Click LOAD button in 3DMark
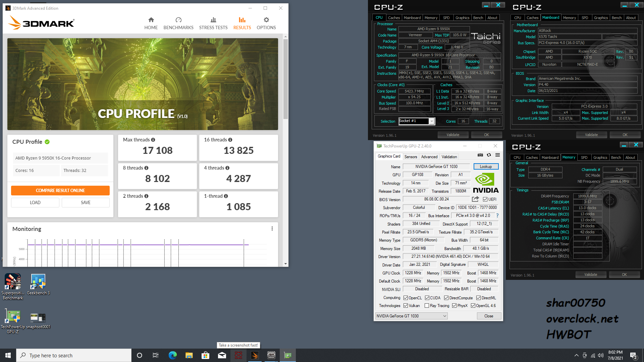Viewport: 644px width, 362px height. click(x=35, y=202)
